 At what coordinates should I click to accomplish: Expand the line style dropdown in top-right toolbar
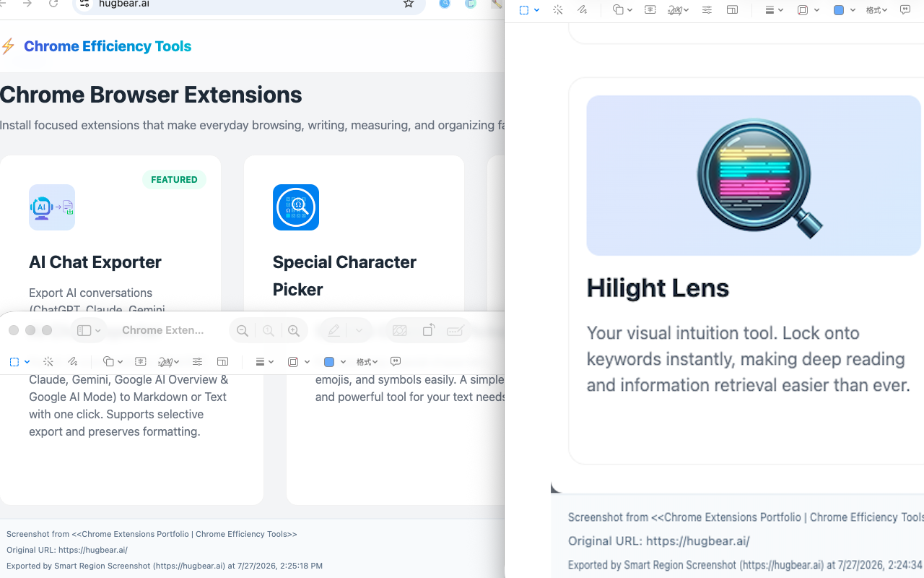click(774, 10)
